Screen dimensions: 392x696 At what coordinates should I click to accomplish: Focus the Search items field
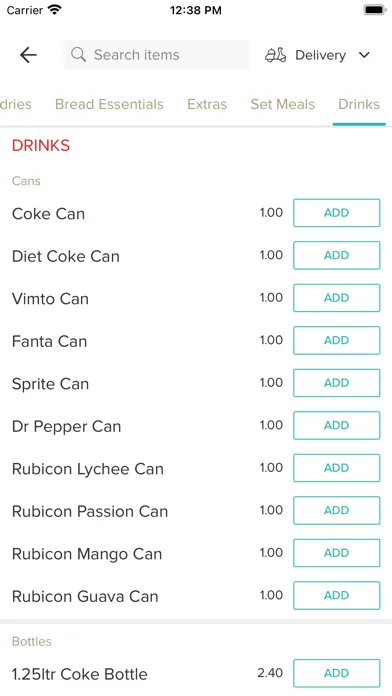156,55
